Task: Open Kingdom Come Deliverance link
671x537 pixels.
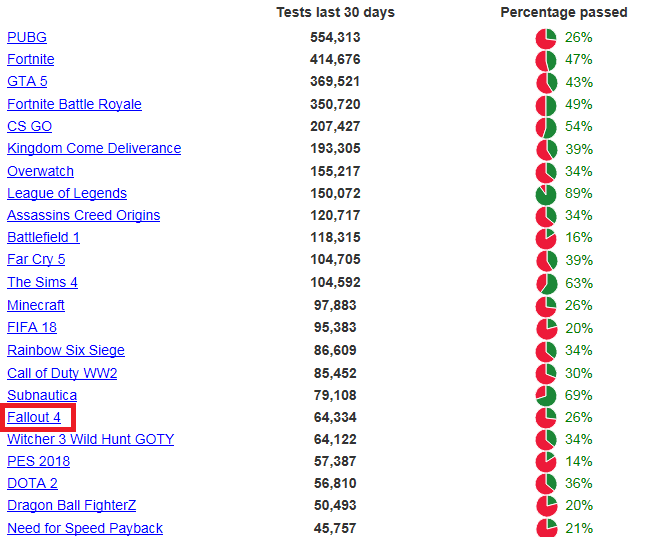Action: (94, 148)
